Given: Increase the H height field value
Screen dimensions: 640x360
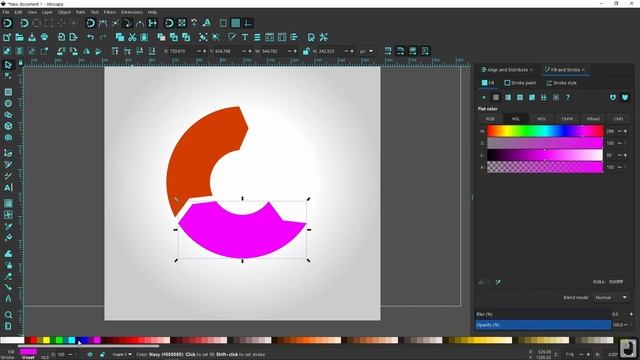Looking at the screenshot, I should click(352, 51).
